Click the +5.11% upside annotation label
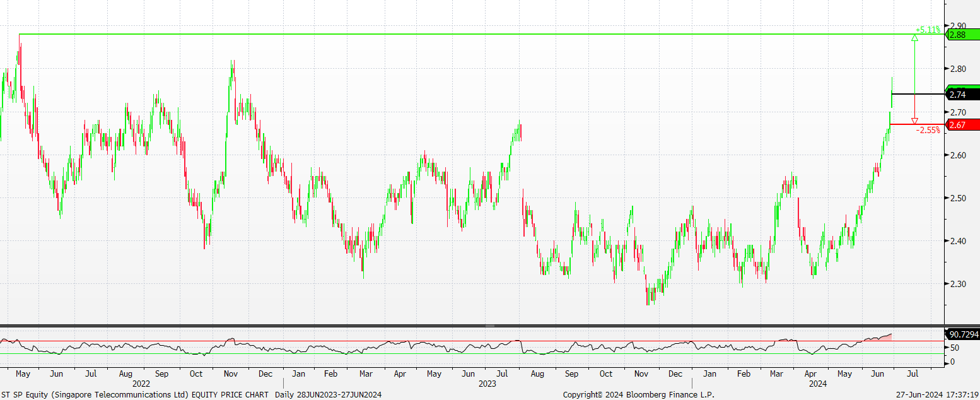Viewport: 980px width, 400px height. pos(928,29)
